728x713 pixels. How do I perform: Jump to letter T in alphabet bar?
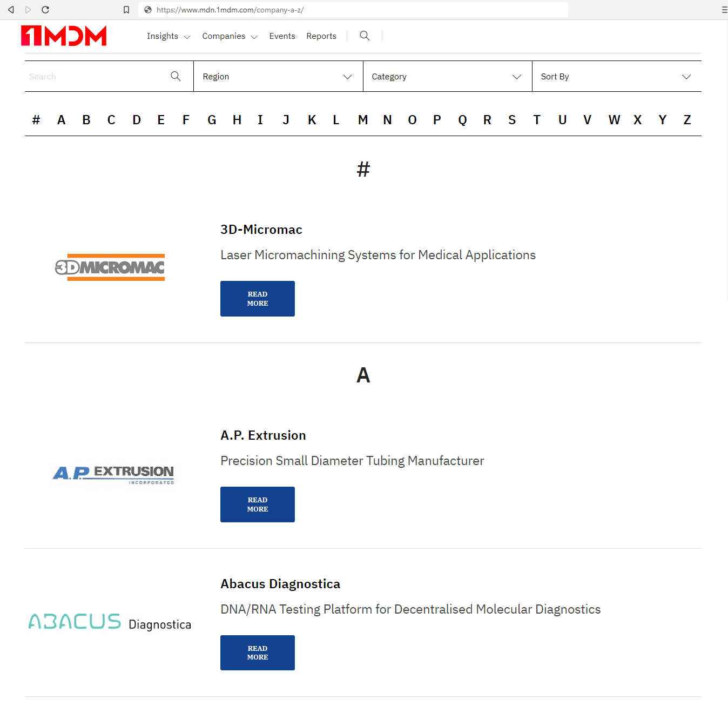(537, 119)
